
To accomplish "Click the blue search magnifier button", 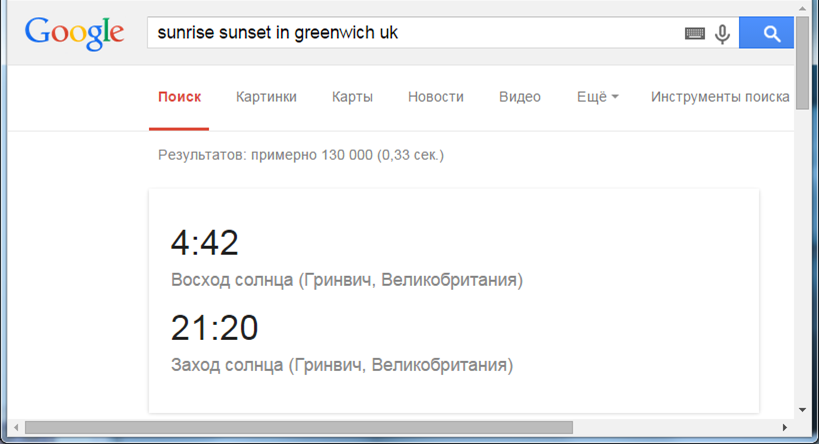I will [x=766, y=33].
